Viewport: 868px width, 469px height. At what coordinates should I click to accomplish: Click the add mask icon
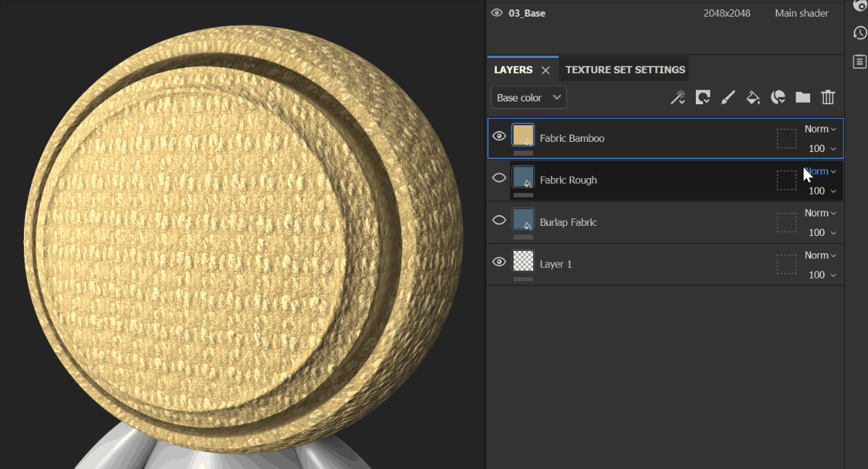coord(703,98)
